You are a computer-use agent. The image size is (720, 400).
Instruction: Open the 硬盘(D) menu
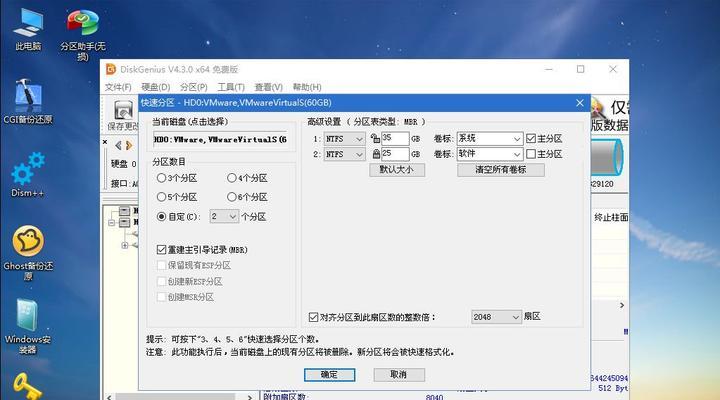[156, 87]
